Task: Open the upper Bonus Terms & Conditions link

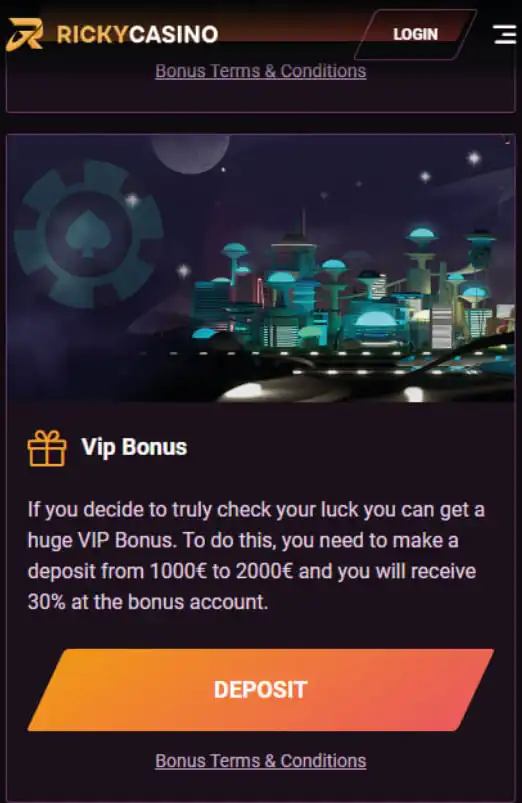Action: [x=261, y=71]
